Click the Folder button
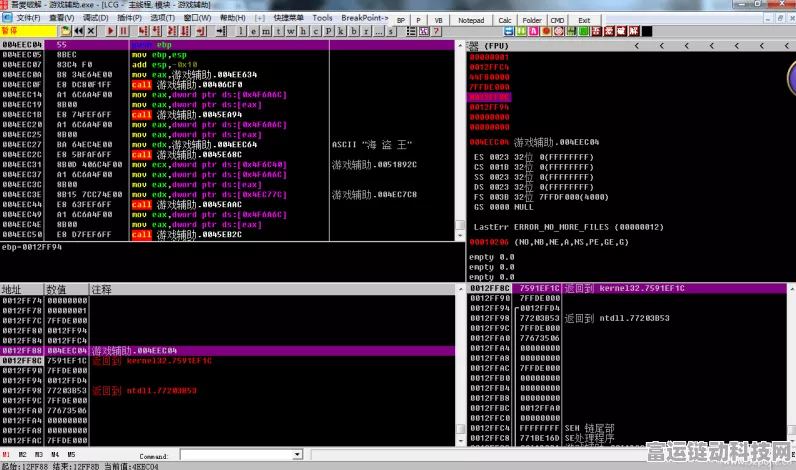Viewport: 796px width, 470px height. pos(532,20)
